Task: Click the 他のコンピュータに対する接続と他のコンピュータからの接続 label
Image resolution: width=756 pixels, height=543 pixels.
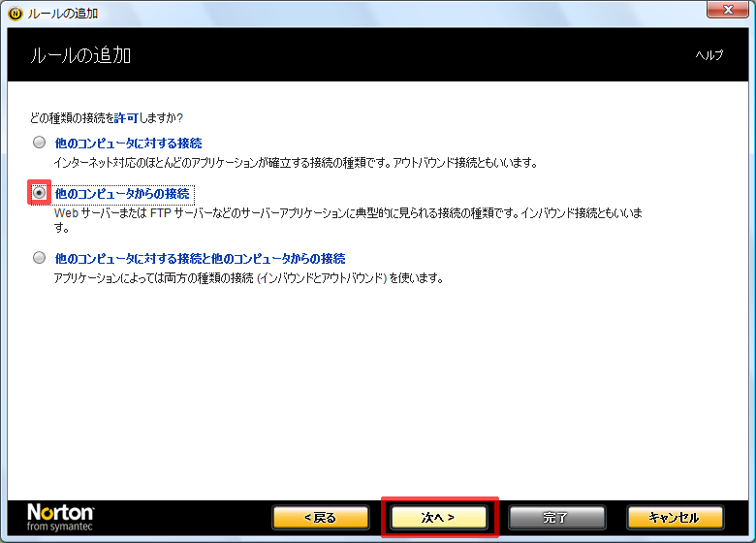Action: point(200,259)
